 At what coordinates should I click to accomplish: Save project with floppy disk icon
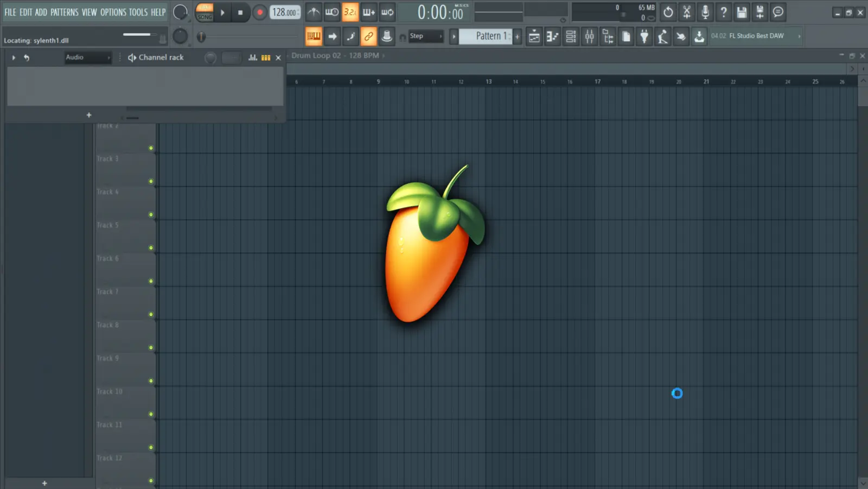[x=742, y=12]
